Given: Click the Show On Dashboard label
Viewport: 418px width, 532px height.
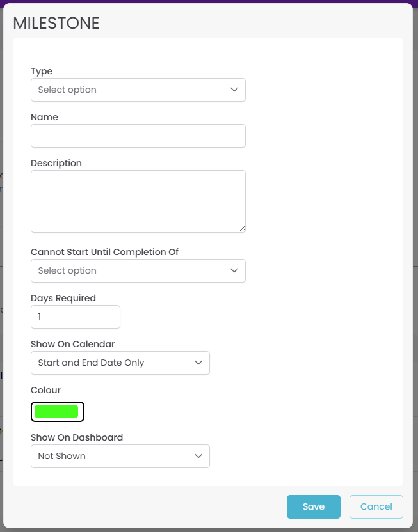Looking at the screenshot, I should tap(77, 437).
